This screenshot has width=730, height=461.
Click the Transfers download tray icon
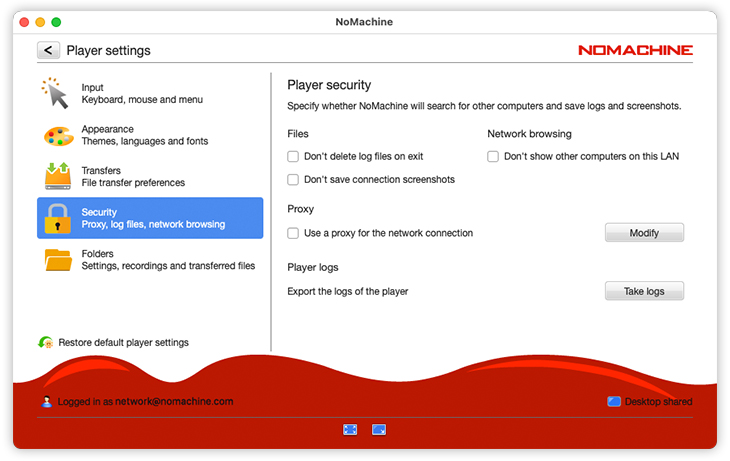point(58,176)
